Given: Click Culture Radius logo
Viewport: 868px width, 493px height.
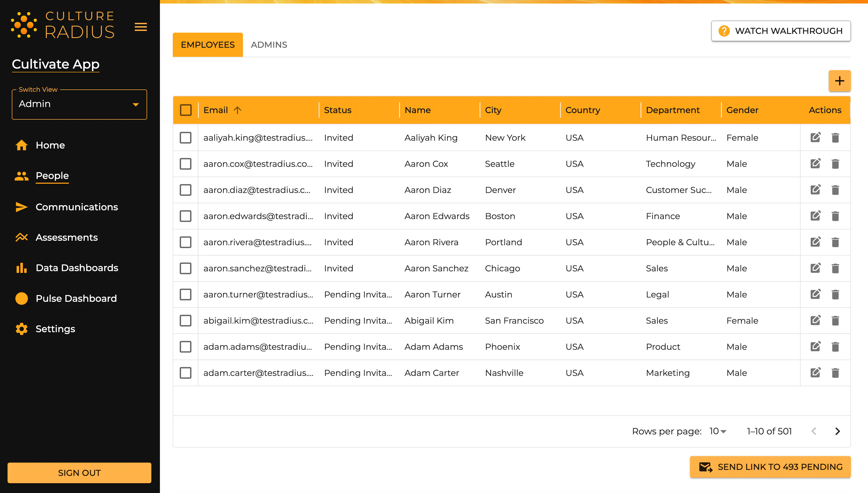Looking at the screenshot, I should click(x=63, y=25).
